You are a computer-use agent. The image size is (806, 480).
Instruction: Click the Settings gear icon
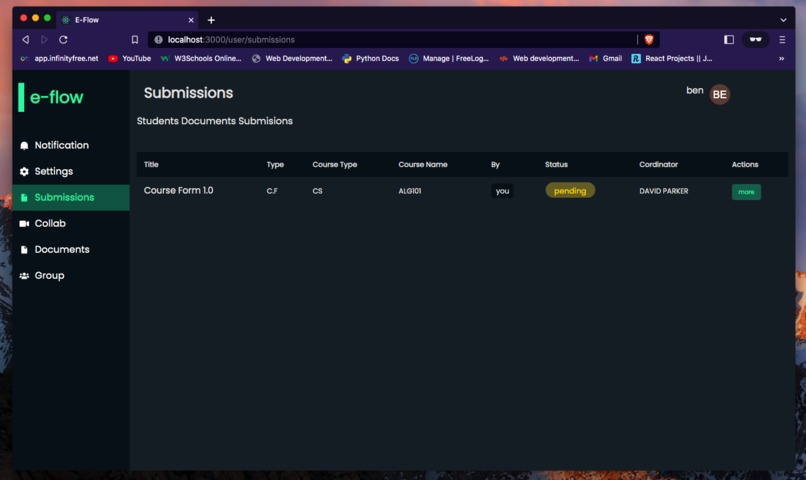click(24, 172)
